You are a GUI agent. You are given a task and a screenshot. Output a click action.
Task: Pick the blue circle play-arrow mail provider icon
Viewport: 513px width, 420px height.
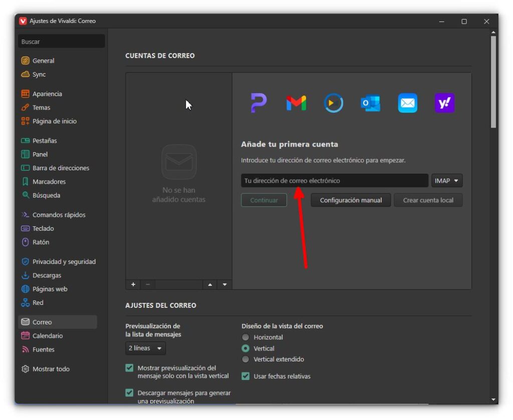pos(333,103)
